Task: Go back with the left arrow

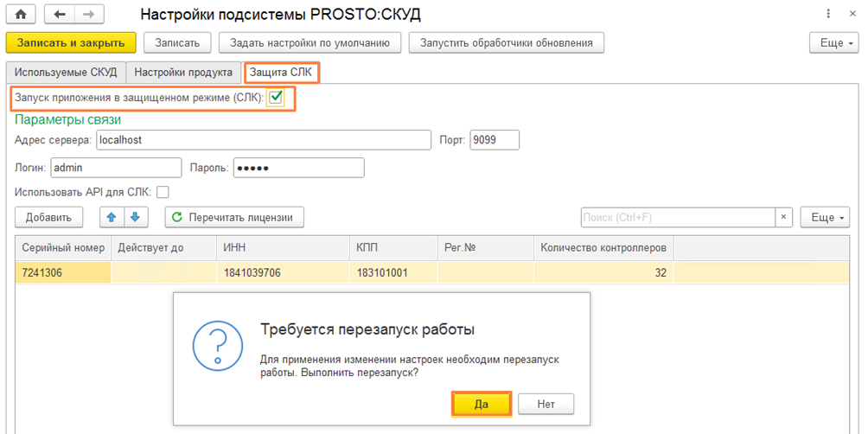Action: point(58,15)
